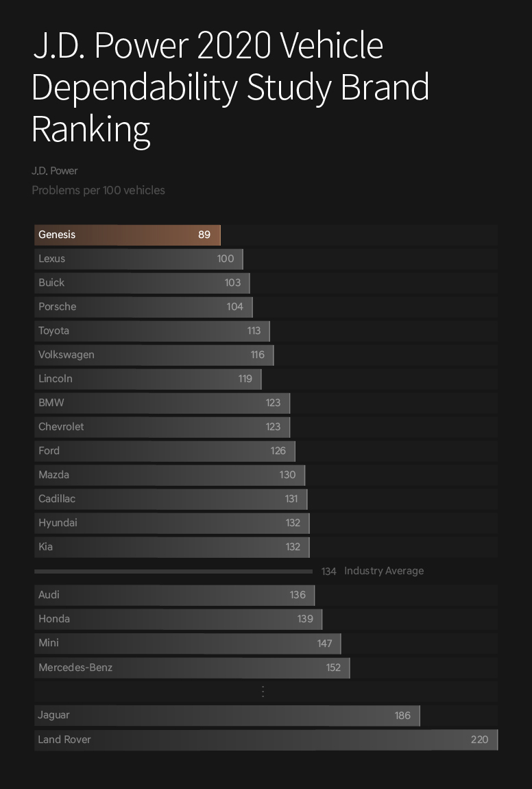Viewport: 532px width, 789px height.
Task: Select the Porsche bar
Action: pyautogui.click(x=143, y=307)
